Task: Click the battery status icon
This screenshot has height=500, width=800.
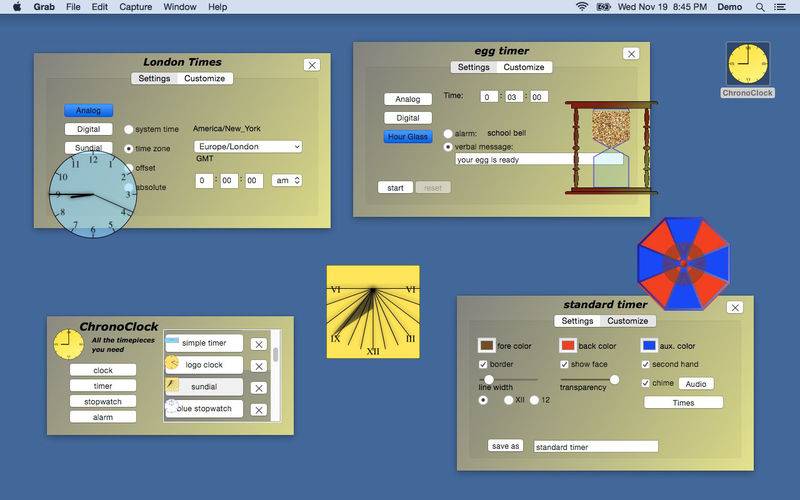Action: coord(603,7)
